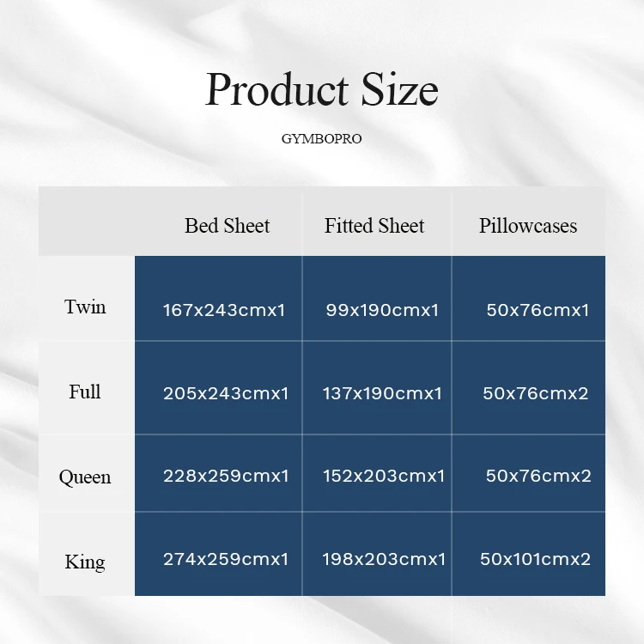Screen dimensions: 644x644
Task: Click Queen fitted sheet size 152x203cmx1
Action: click(384, 476)
